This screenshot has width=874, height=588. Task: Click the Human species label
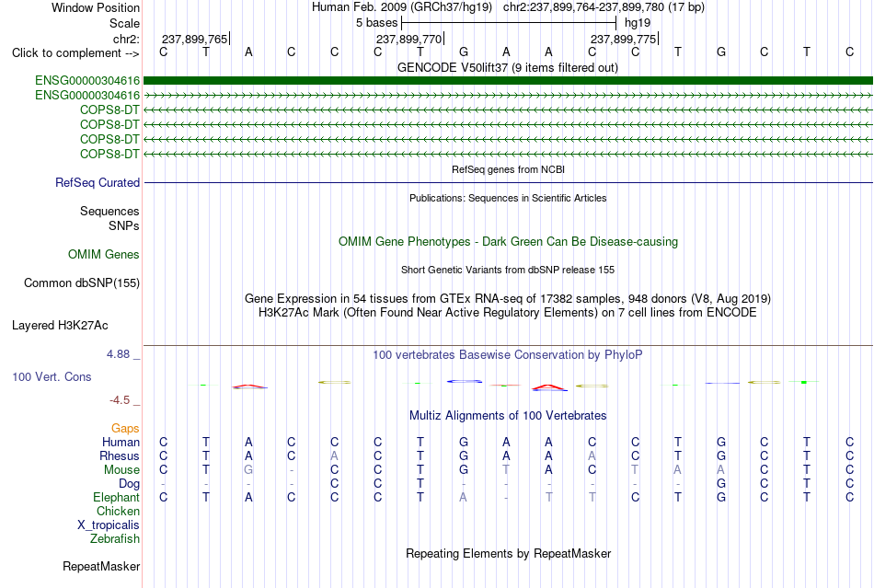121,442
